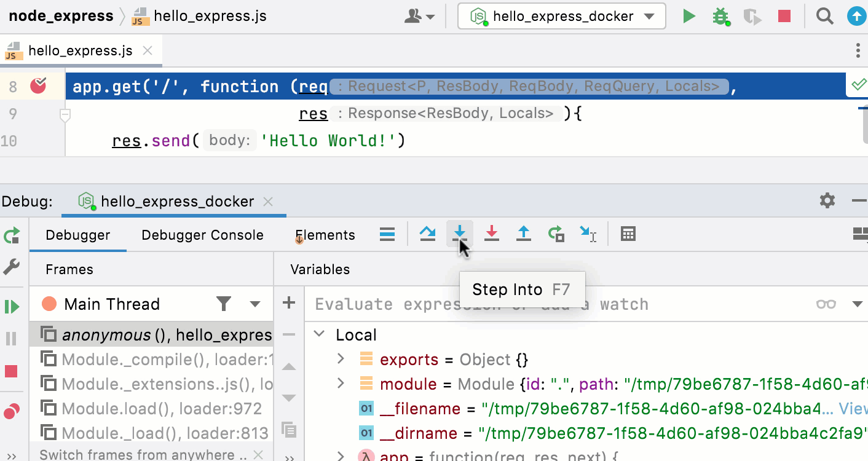Viewport: 868px width, 461px height.
Task: Step out using the Step Out icon
Action: click(x=523, y=234)
